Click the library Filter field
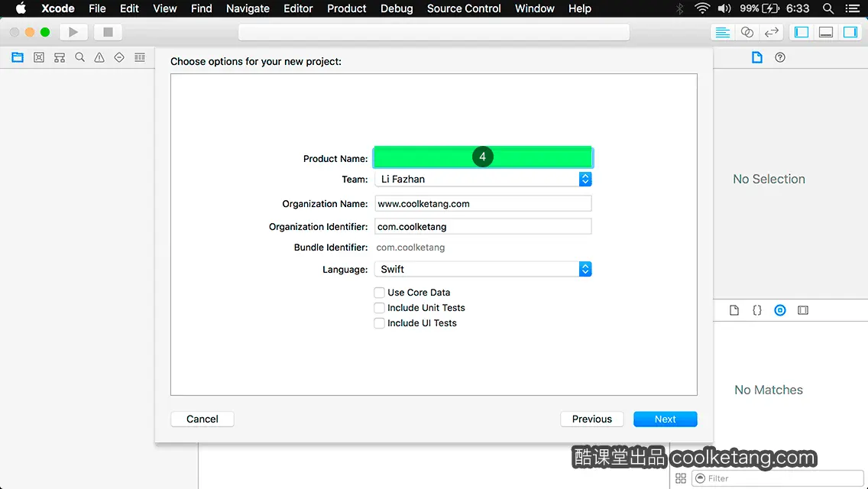 click(x=777, y=478)
